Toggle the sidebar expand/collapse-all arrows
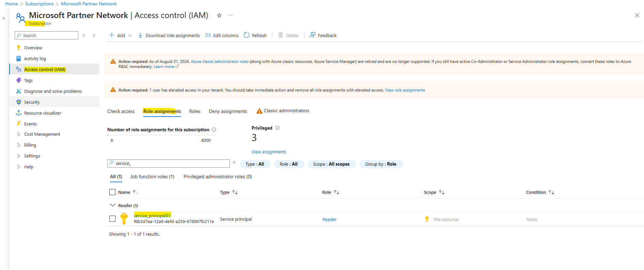This screenshot has height=270, width=644. pyautogui.click(x=84, y=35)
